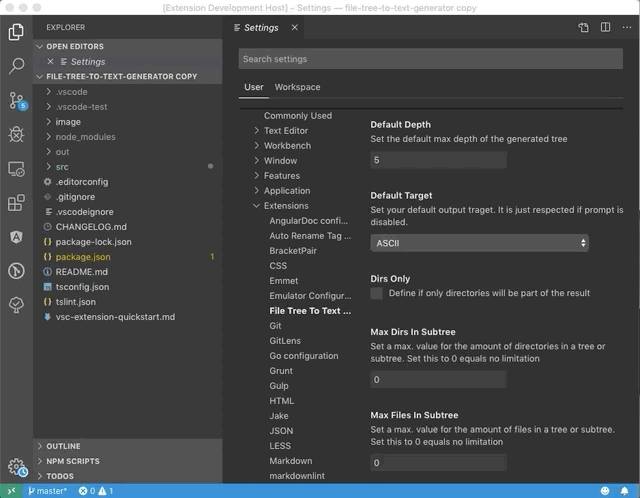640x498 pixels.
Task: Select the Settings editor tab
Action: [261, 27]
